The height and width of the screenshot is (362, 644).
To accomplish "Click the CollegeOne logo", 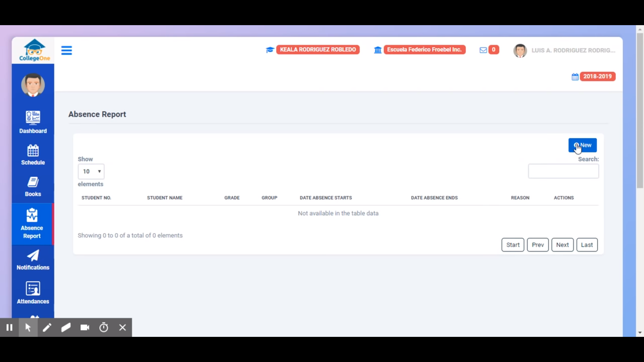I will (x=34, y=50).
